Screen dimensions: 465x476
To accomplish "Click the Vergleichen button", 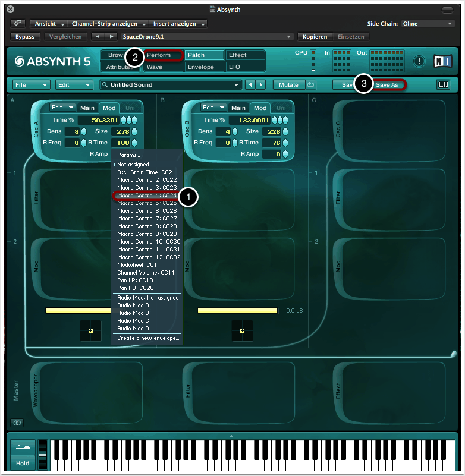I will click(65, 36).
